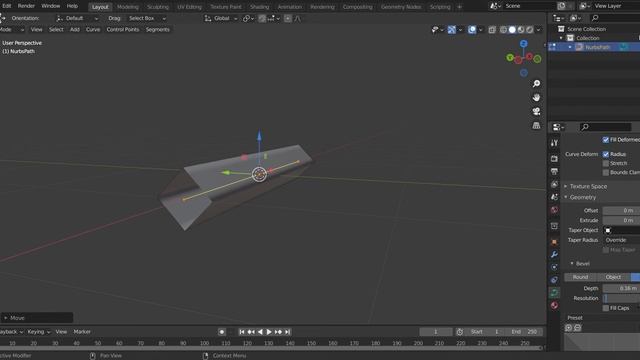
Task: Open the Keying dropdown in timeline
Action: 39,332
